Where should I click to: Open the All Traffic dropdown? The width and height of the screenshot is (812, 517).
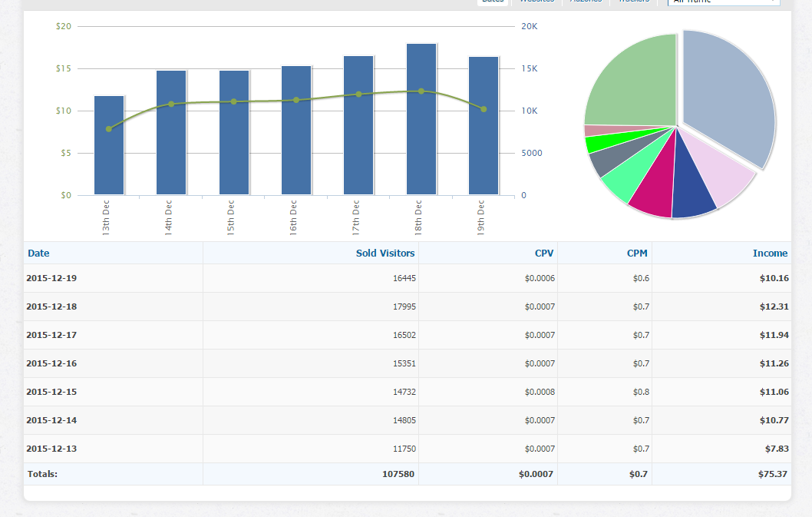tap(723, 2)
